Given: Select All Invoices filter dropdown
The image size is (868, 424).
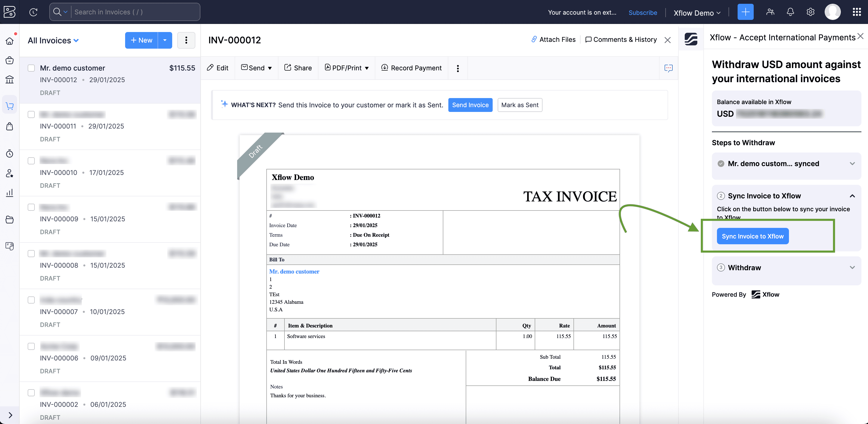Looking at the screenshot, I should [x=54, y=40].
